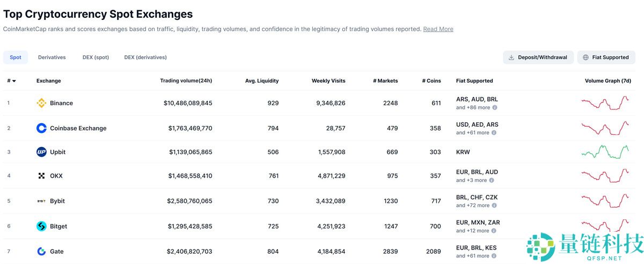Image resolution: width=644 pixels, height=264 pixels.
Task: Click Coinbase's trading volume $1,763,469,770
Action: click(190, 128)
